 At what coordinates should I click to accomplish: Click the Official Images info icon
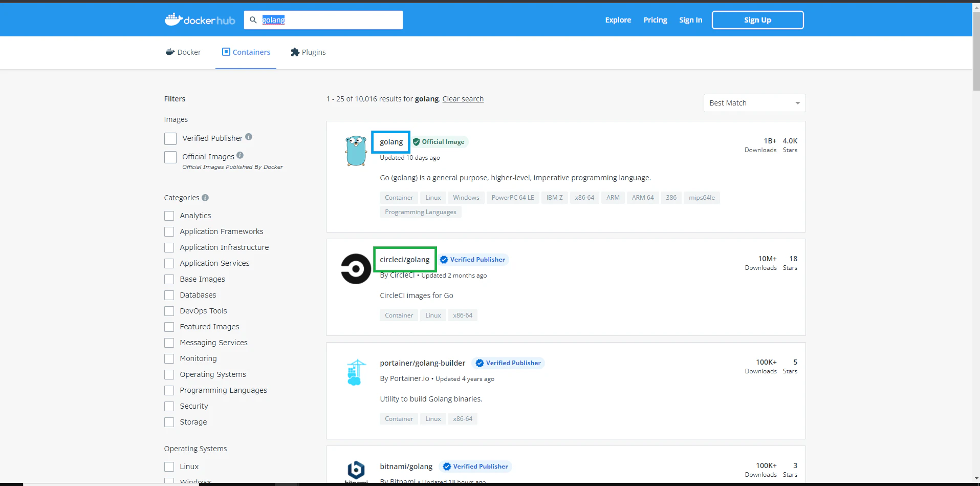pyautogui.click(x=240, y=155)
